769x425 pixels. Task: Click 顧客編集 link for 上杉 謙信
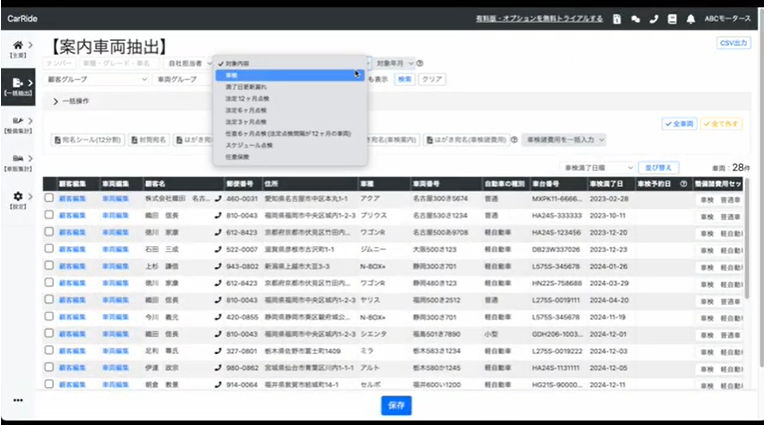pyautogui.click(x=72, y=267)
